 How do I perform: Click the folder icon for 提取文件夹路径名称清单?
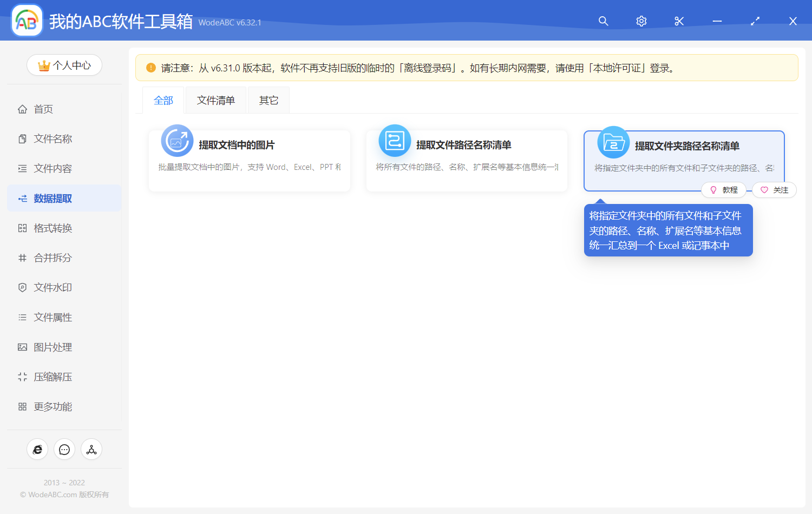613,140
